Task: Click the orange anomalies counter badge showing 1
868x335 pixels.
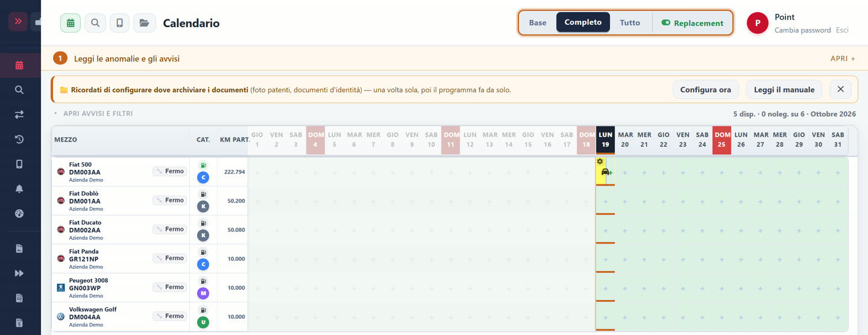Action: click(x=60, y=58)
